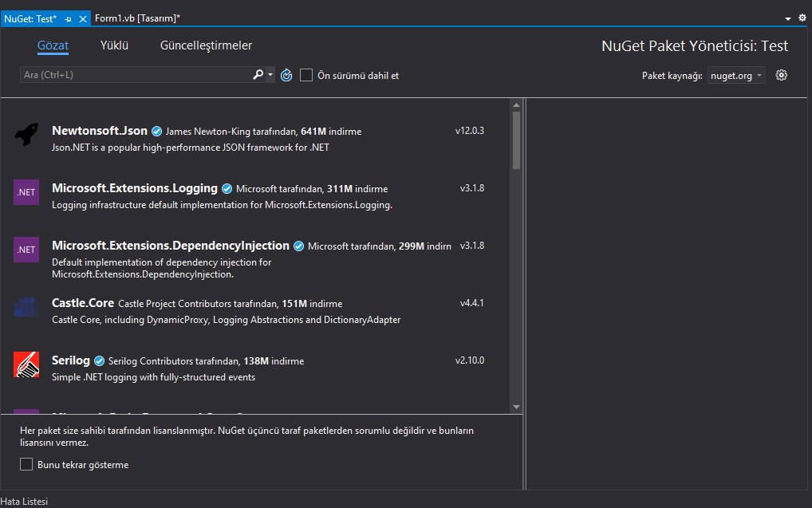Click 'NuGet Paket Yöneticisi: Test' heading

(695, 46)
